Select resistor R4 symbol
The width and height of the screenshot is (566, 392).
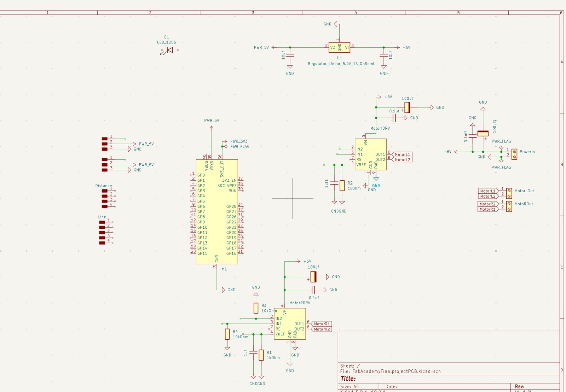(x=227, y=334)
